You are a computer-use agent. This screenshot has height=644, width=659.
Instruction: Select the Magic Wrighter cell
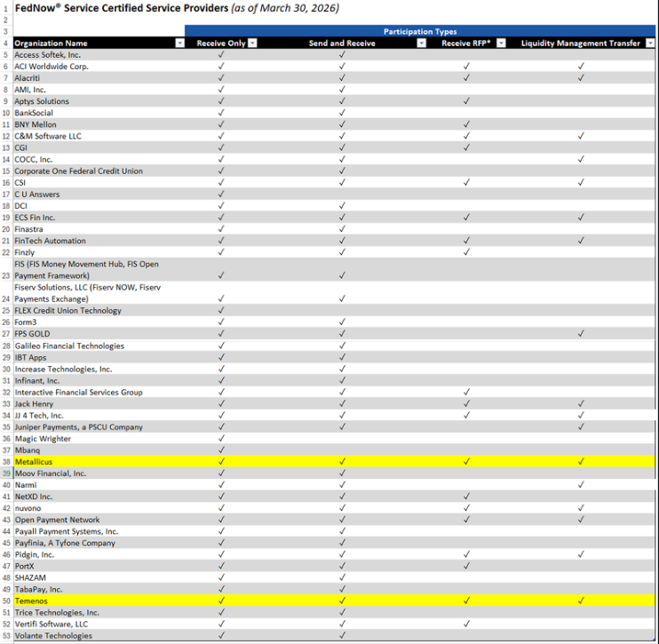point(99,439)
